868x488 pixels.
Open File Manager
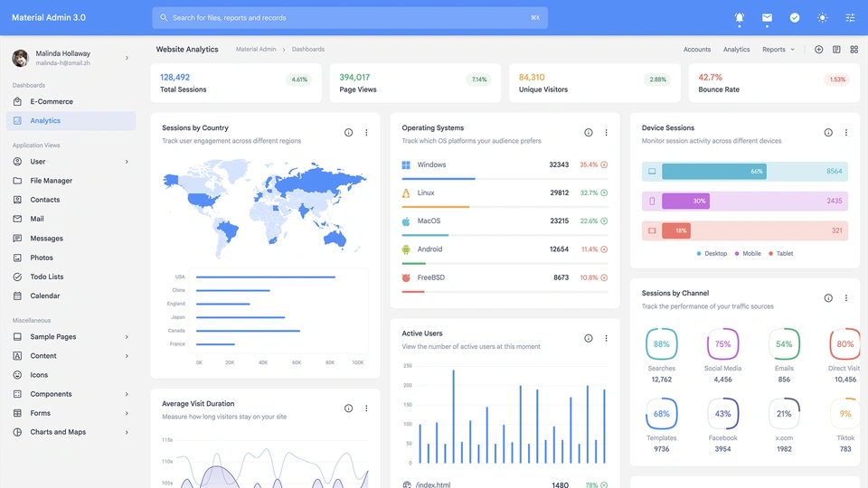point(71,181)
